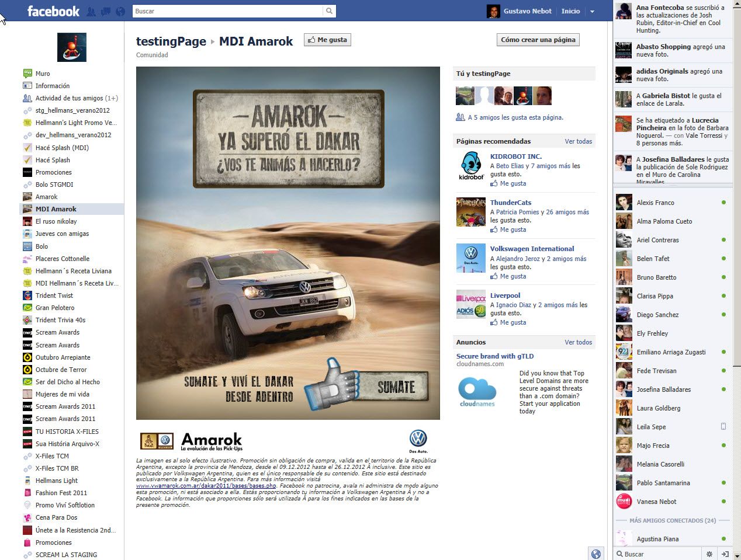Screen dimensions: 741x560
Task: Open chat with Alexis Franco
Action: [x=672, y=203]
